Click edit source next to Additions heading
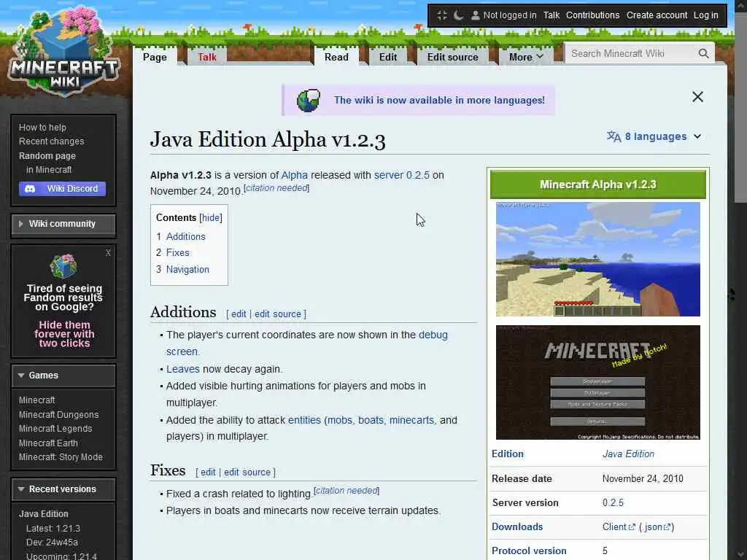Viewport: 747px width, 560px height. tap(278, 314)
